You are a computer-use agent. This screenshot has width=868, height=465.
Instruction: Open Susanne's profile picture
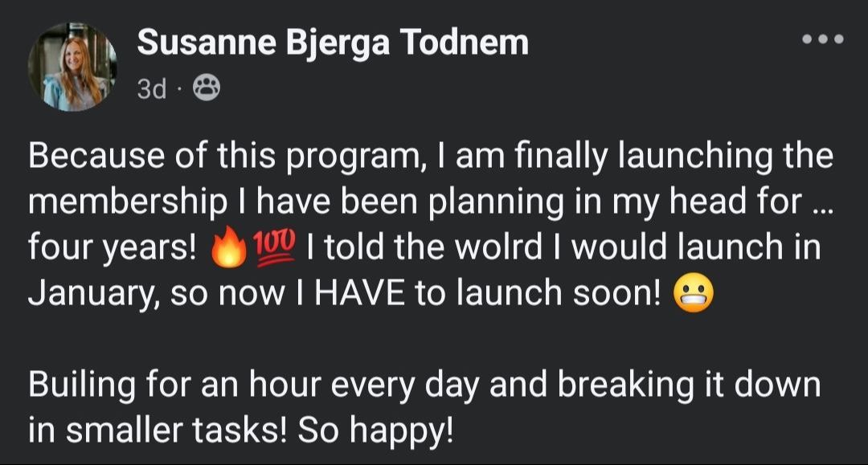pos(72,67)
